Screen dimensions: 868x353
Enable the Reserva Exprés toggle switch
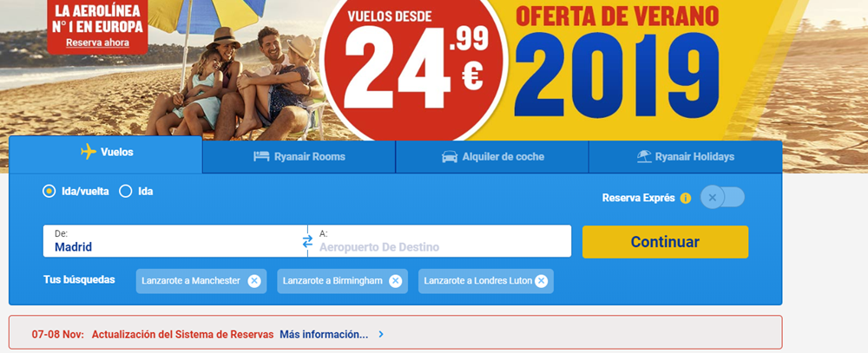coord(722,198)
